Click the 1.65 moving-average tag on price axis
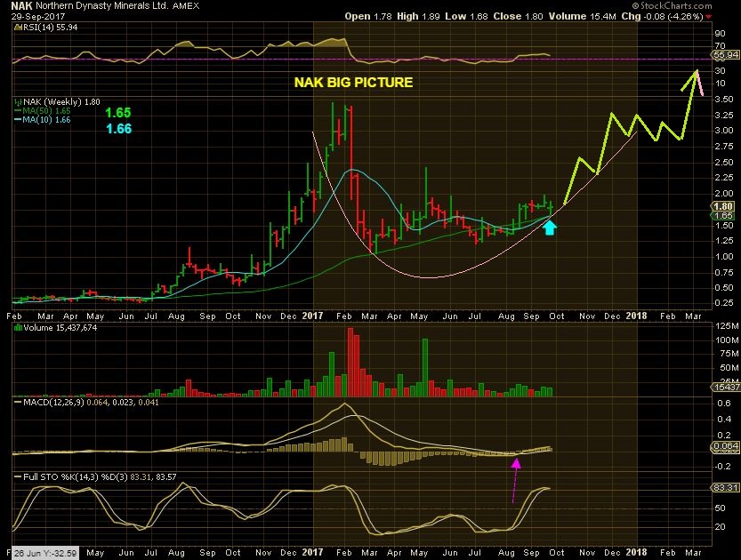Screen dimensions: 741x560 pyautogui.click(x=723, y=216)
